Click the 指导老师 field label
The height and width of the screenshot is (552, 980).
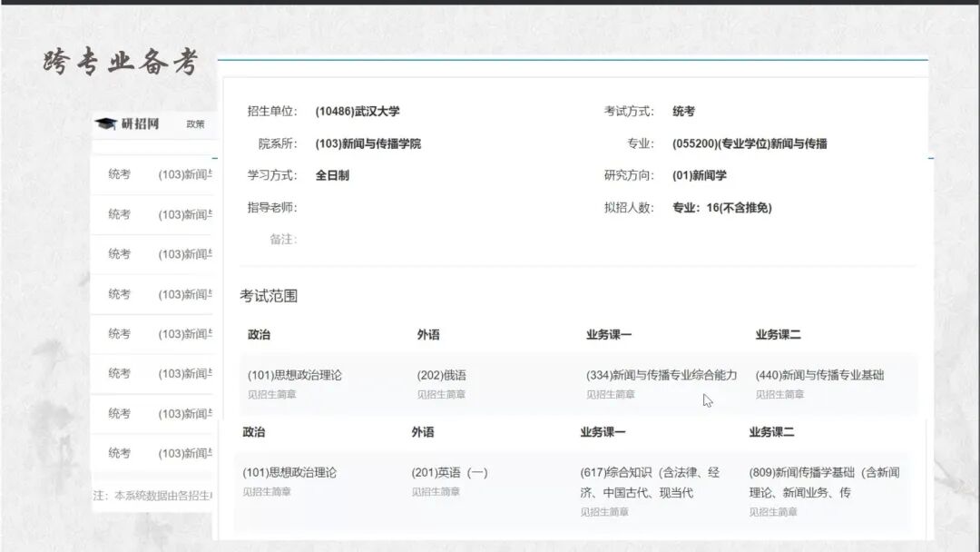[272, 208]
